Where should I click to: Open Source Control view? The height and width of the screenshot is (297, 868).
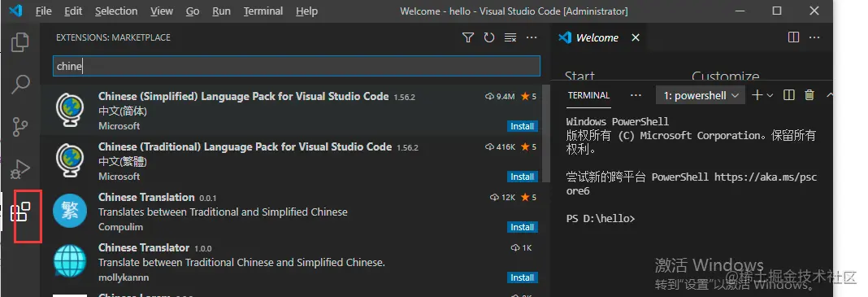click(20, 126)
